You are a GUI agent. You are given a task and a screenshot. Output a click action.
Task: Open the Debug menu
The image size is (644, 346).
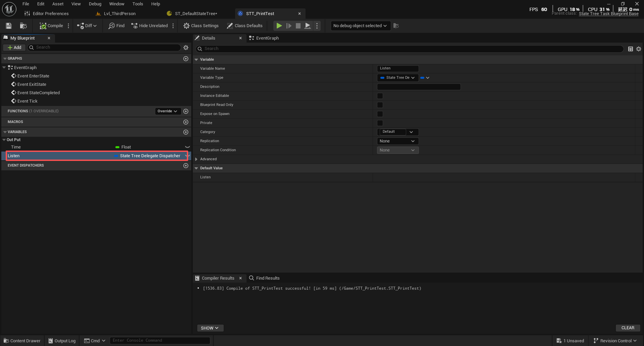click(95, 4)
